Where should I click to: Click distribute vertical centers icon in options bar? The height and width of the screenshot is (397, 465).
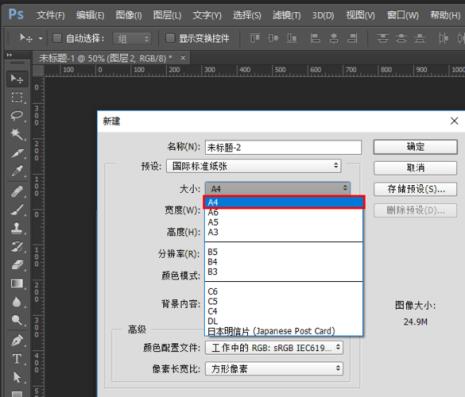[x=401, y=38]
